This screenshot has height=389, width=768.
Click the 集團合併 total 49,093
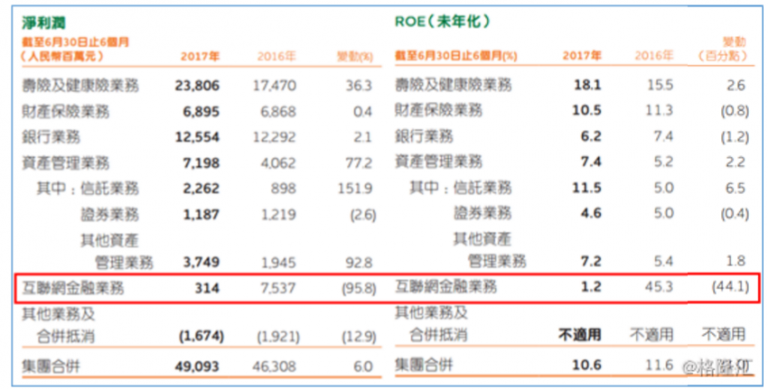[197, 366]
